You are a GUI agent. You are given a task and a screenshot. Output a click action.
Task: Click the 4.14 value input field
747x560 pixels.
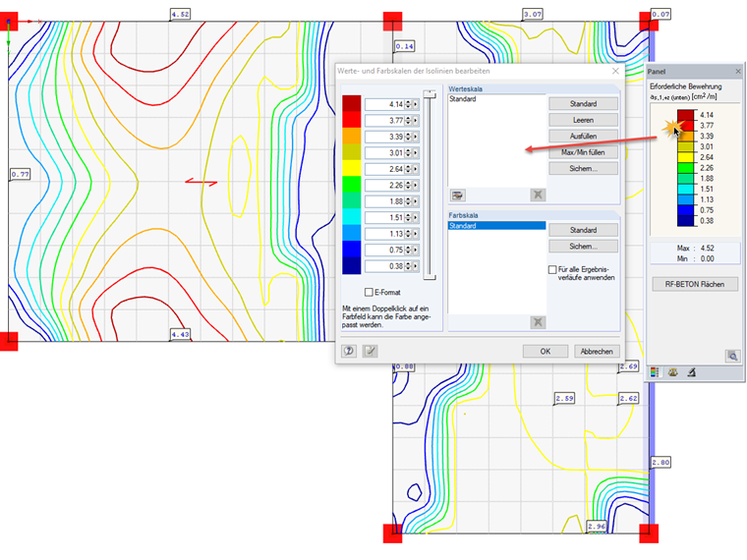click(x=385, y=104)
